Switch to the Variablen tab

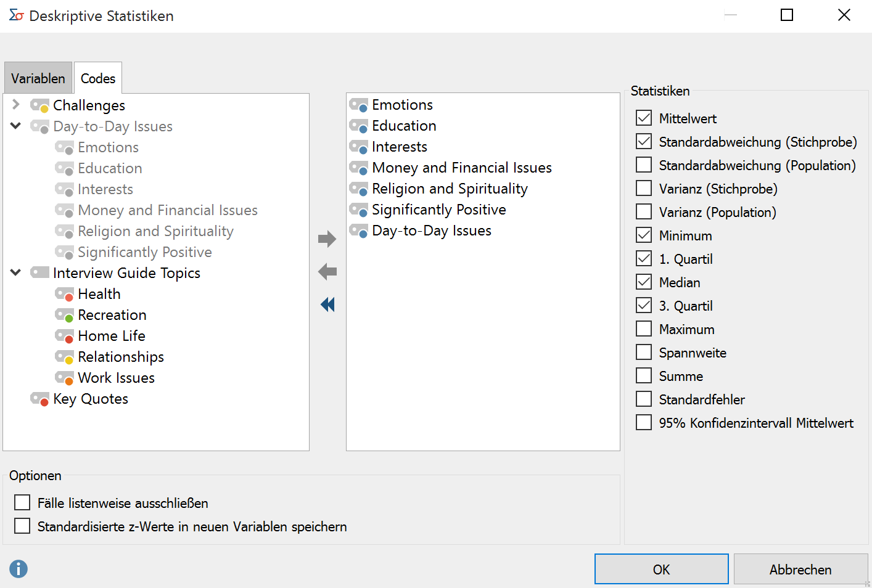(38, 78)
